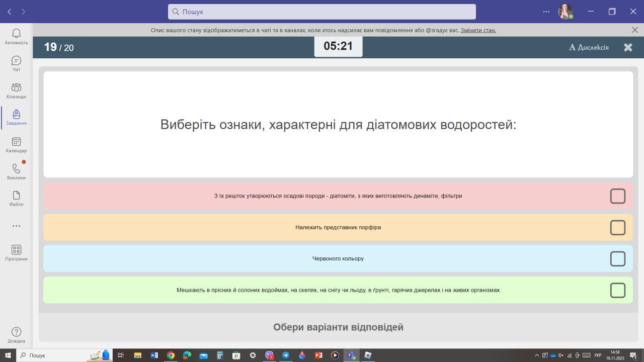Open PowerPoint from the taskbar

click(x=318, y=355)
